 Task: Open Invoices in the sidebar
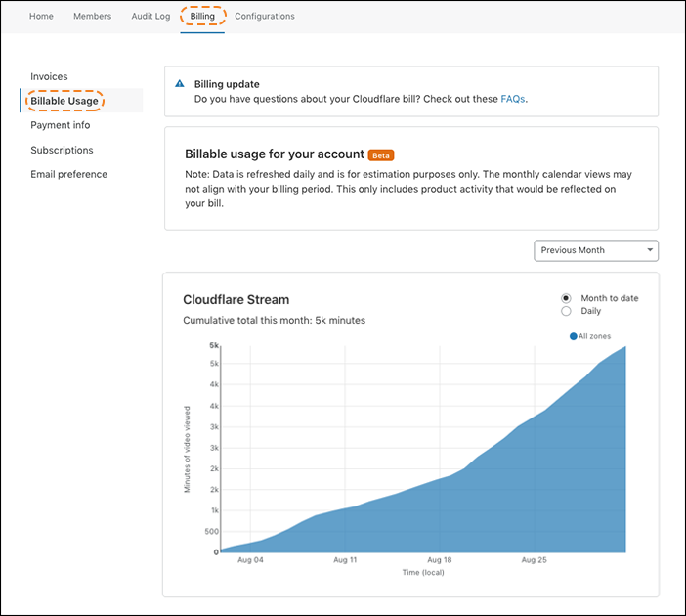pyautogui.click(x=49, y=76)
